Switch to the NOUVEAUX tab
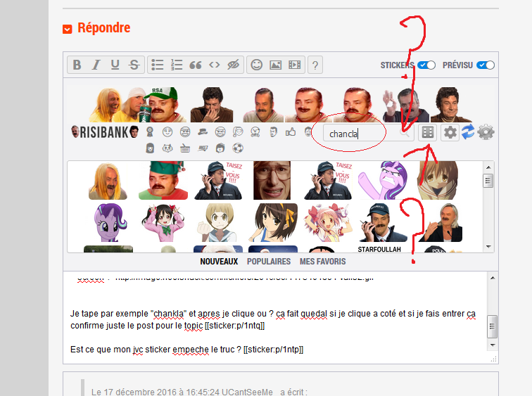 pyautogui.click(x=219, y=262)
